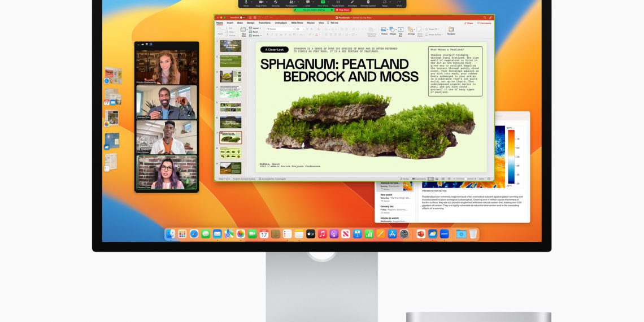This screenshot has width=644, height=322.
Task: Open the Transitions ribbon tab
Action: tap(264, 23)
